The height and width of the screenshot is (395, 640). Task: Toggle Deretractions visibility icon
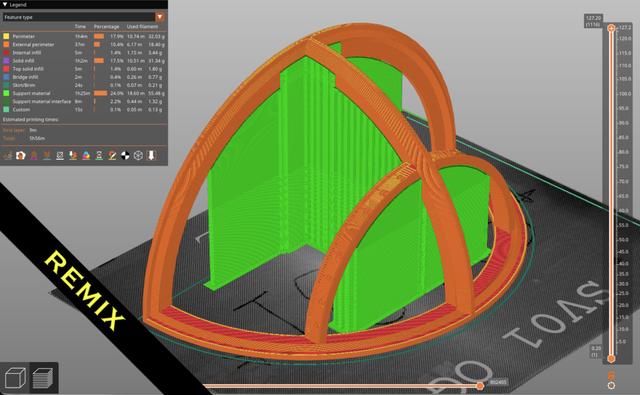[x=47, y=155]
